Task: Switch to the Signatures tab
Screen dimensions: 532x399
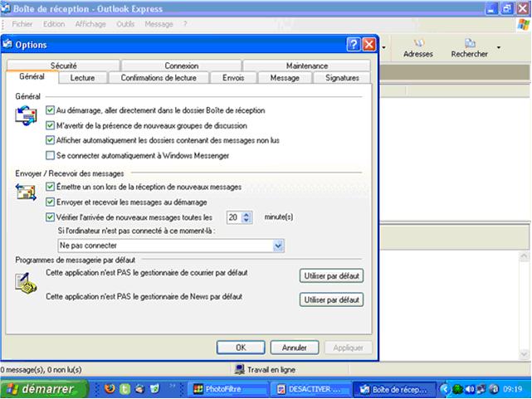Action: point(342,78)
